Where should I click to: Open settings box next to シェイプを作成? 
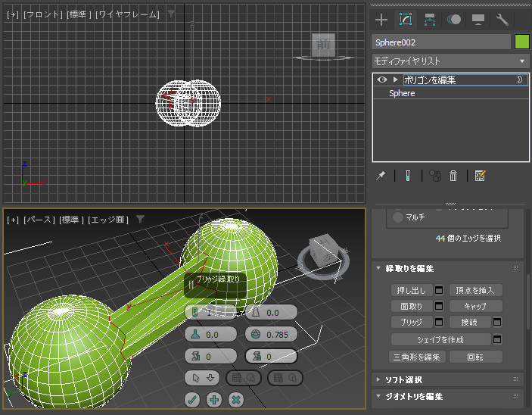pyautogui.click(x=497, y=339)
